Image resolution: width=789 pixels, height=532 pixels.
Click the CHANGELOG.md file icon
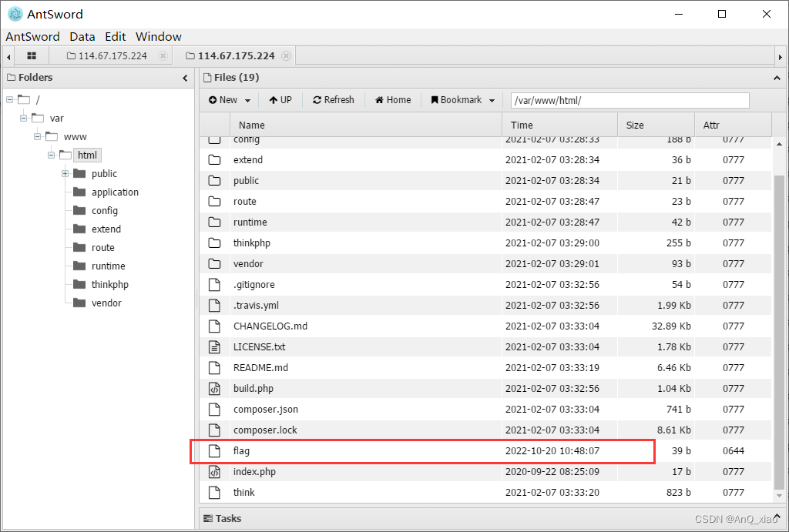point(214,326)
